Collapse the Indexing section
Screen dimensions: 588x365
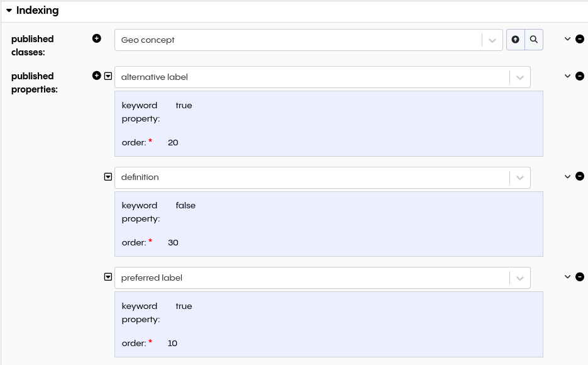[9, 10]
